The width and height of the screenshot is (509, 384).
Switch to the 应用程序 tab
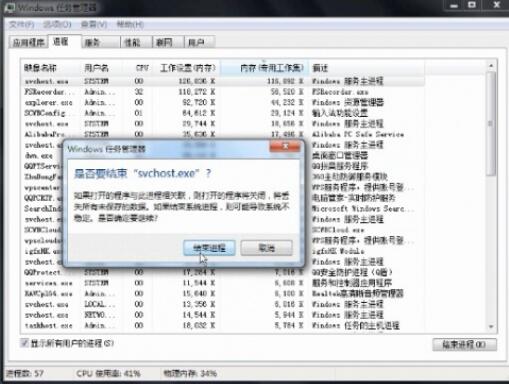pos(28,43)
